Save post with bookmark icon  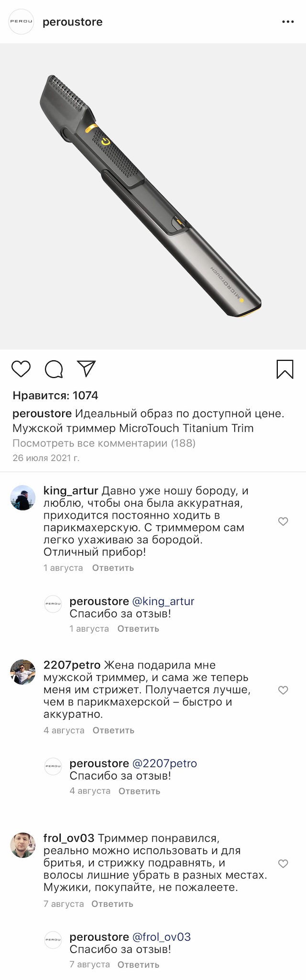tap(285, 369)
